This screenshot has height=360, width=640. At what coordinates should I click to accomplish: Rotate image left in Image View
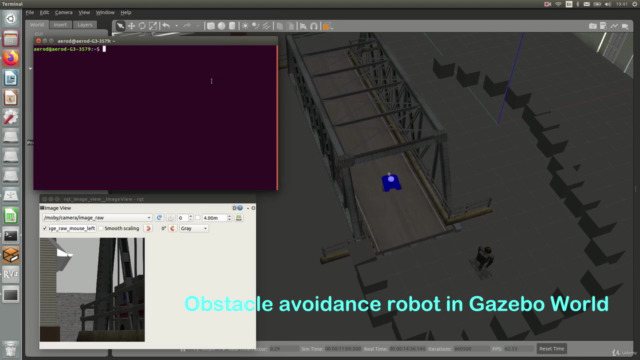[148, 229]
